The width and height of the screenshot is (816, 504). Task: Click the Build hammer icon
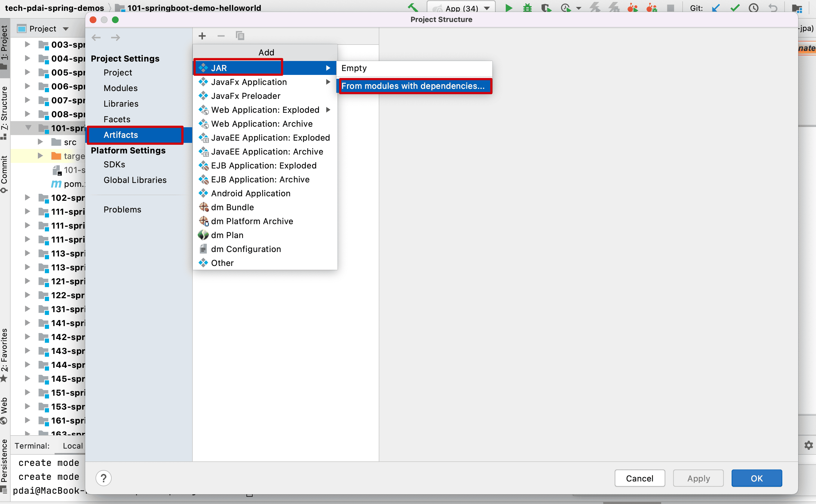pyautogui.click(x=413, y=7)
